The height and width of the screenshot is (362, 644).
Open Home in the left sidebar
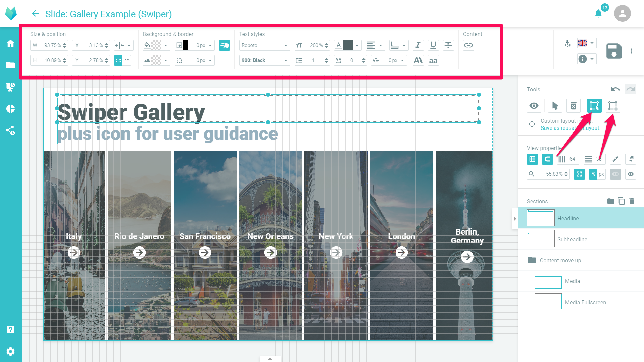(11, 43)
